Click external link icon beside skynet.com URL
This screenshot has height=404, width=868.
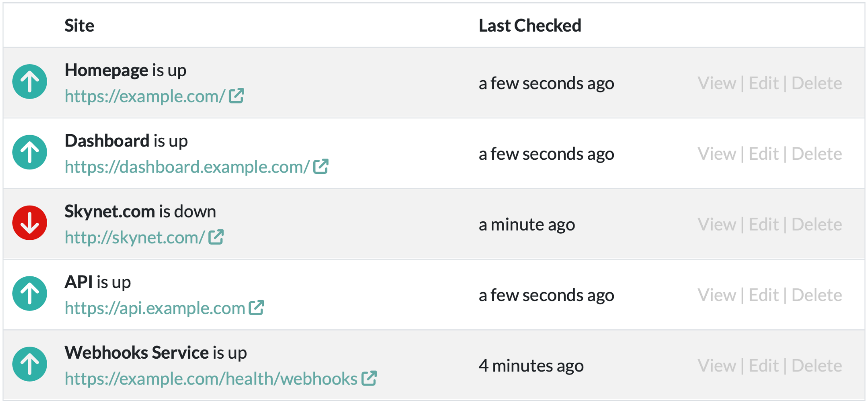(216, 237)
